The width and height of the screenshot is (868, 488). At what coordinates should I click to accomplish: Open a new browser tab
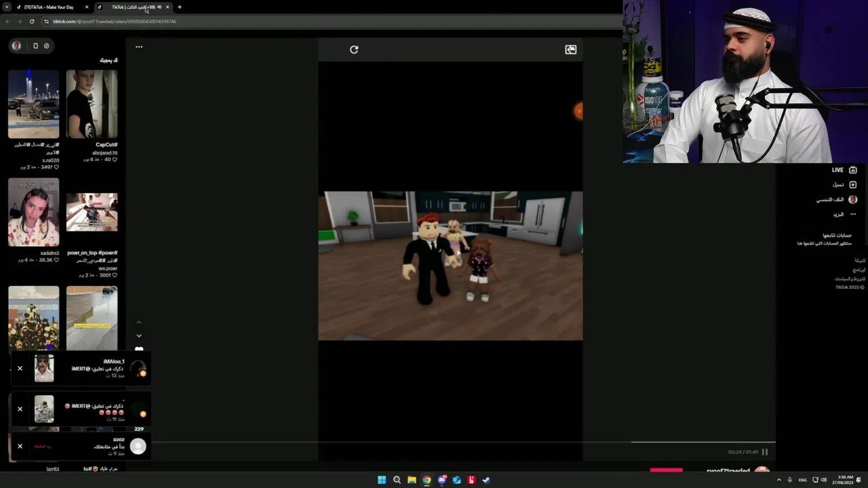180,7
